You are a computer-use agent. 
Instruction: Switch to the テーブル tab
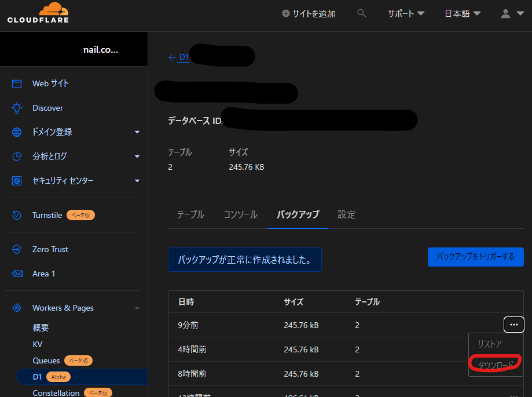(190, 214)
